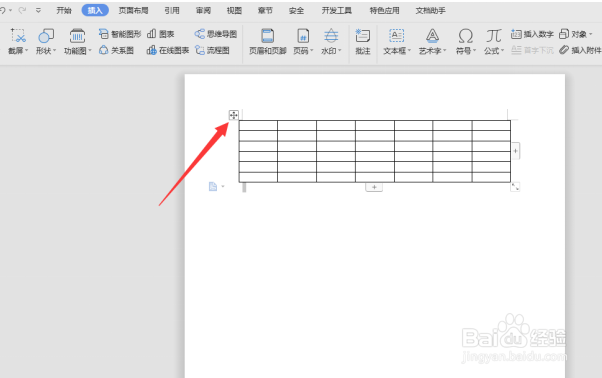Click 插入附件 insert attachment
This screenshot has height=378, width=602.
tap(580, 50)
